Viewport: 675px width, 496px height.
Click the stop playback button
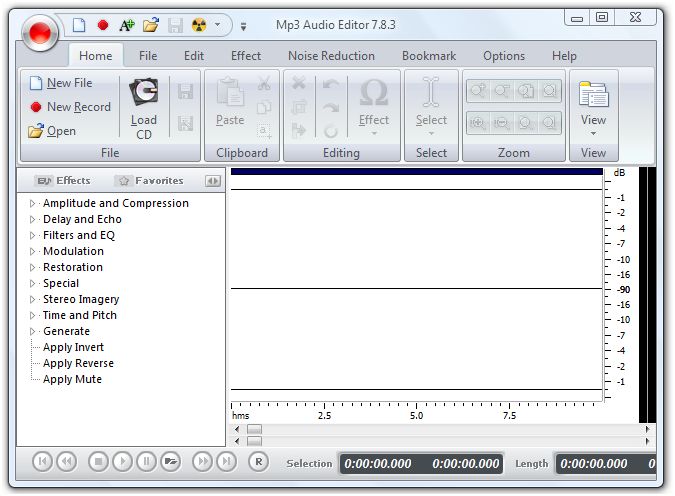99,462
